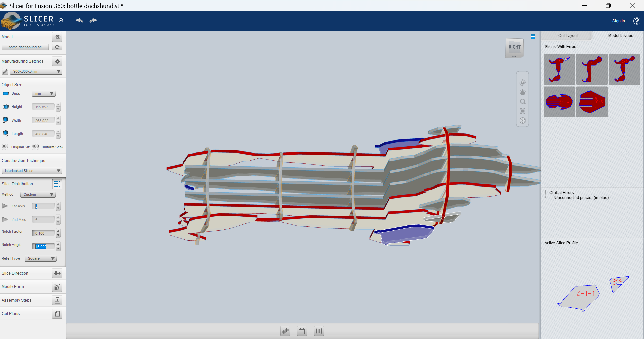This screenshot has height=339, width=644.
Task: Decrease 2nd Axis with down stepper
Action: (x=58, y=222)
